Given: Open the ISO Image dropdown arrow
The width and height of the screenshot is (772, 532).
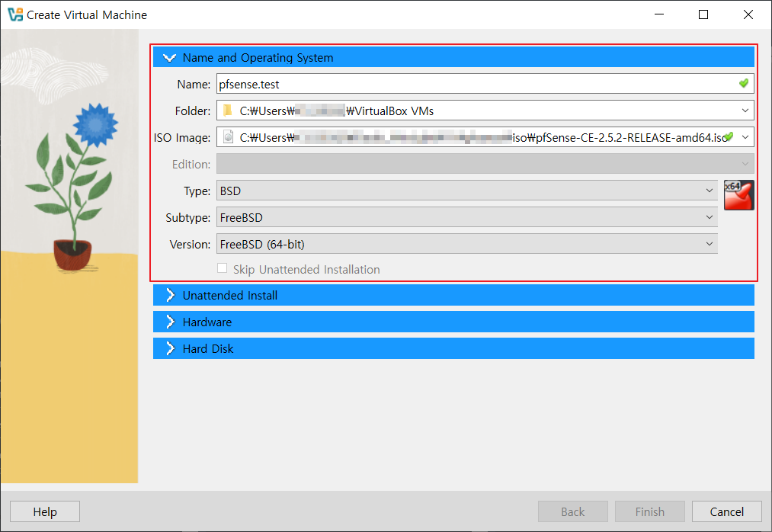Looking at the screenshot, I should click(x=745, y=137).
